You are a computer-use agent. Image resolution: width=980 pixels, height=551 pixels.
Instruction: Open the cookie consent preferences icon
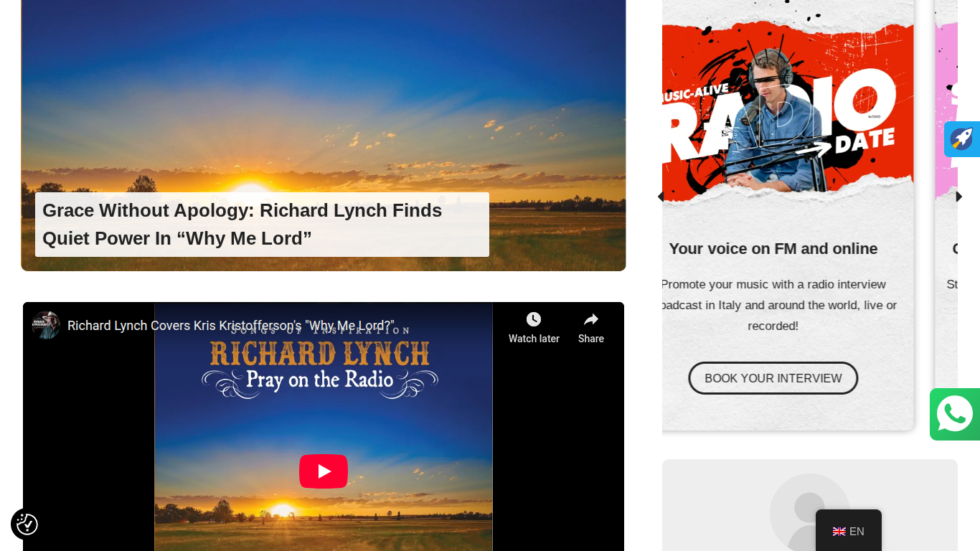click(x=27, y=524)
